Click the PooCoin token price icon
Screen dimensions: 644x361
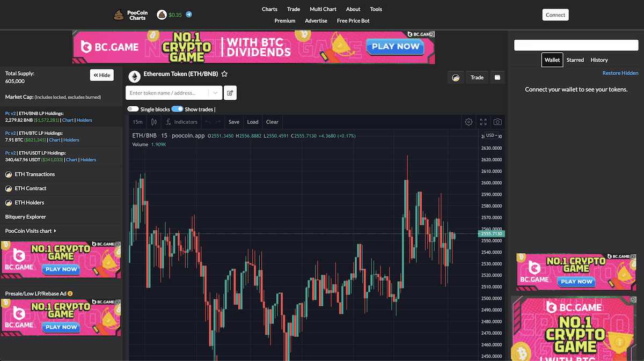[x=162, y=14]
